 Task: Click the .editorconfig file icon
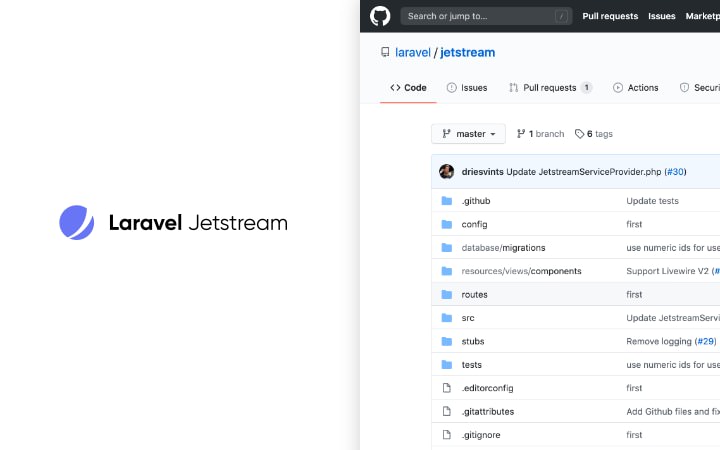click(x=446, y=388)
